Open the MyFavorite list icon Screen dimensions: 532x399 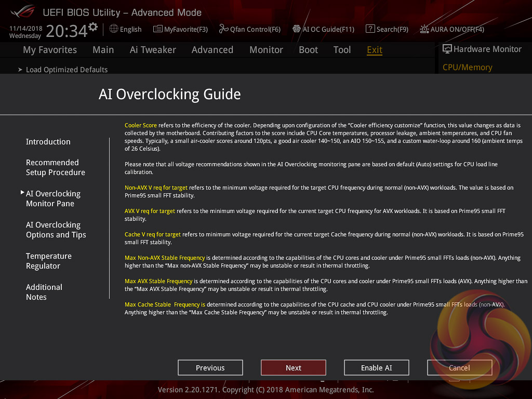(x=158, y=29)
